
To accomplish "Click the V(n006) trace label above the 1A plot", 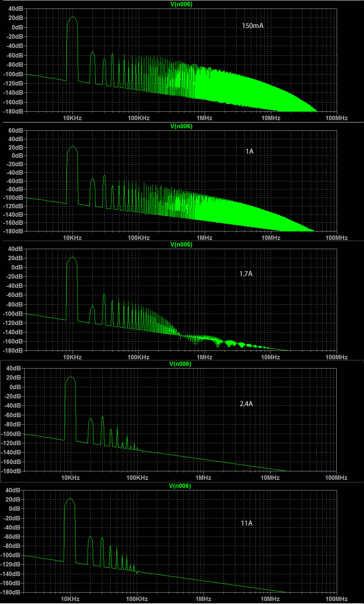I will click(181, 126).
